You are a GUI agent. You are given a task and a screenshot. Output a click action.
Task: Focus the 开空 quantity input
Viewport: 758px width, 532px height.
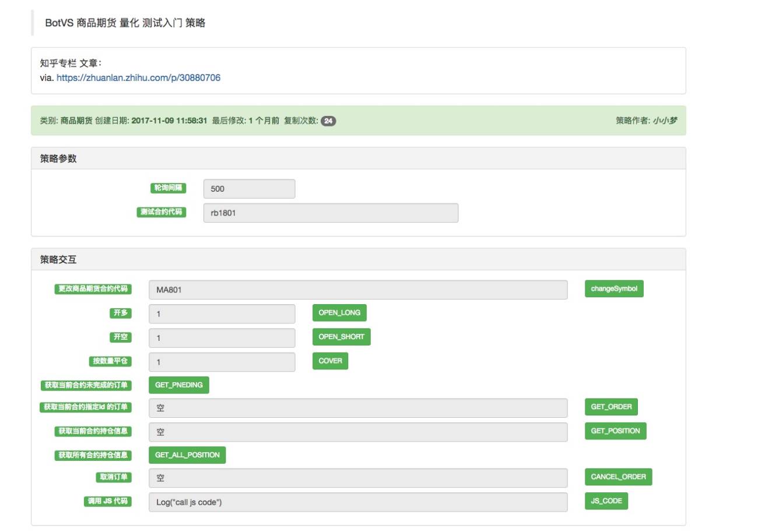coord(222,337)
